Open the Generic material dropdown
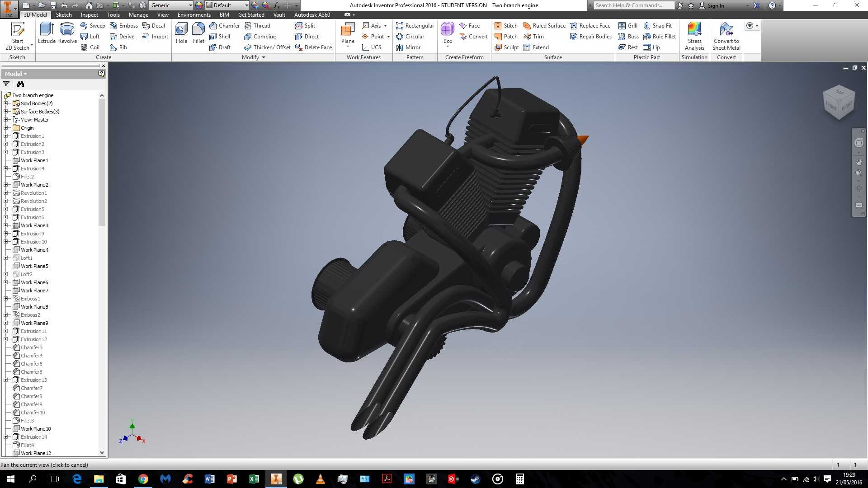The height and width of the screenshot is (488, 868). coord(171,5)
